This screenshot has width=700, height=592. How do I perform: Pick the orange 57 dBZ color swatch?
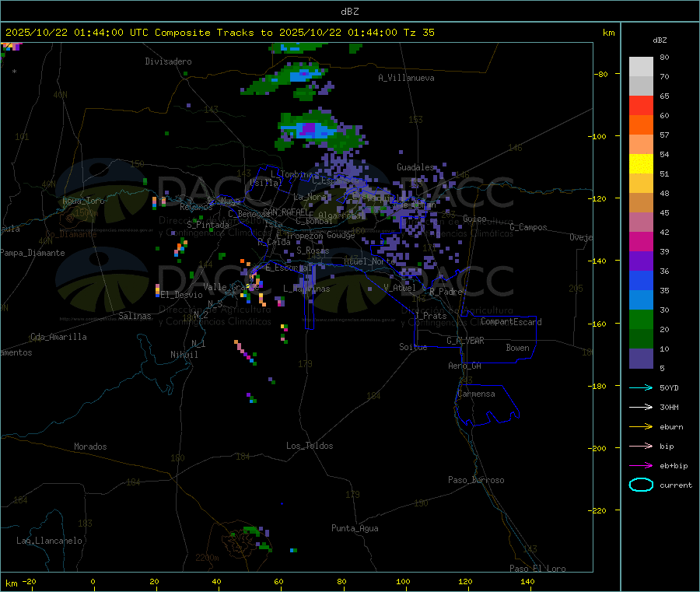[x=641, y=125]
